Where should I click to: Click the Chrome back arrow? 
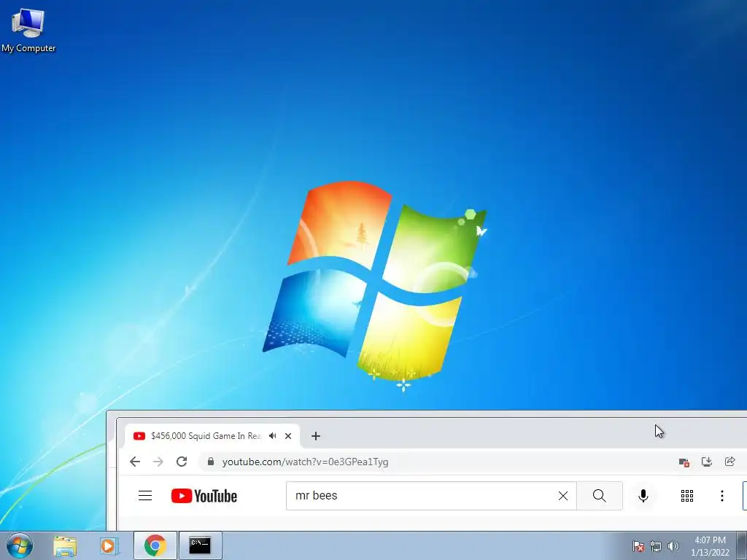(135, 462)
